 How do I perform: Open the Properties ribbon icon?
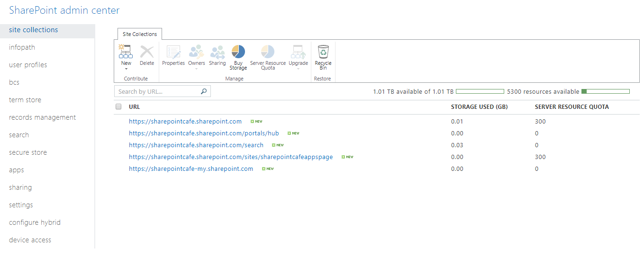click(x=173, y=52)
